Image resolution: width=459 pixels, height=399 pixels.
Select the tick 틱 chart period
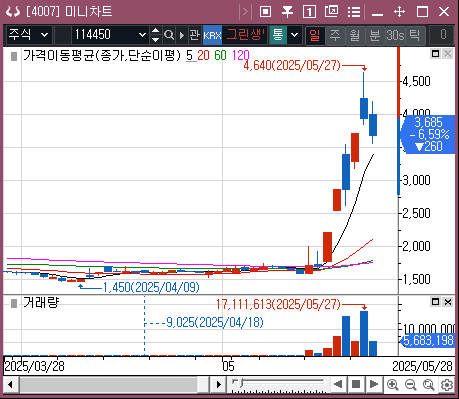(415, 35)
